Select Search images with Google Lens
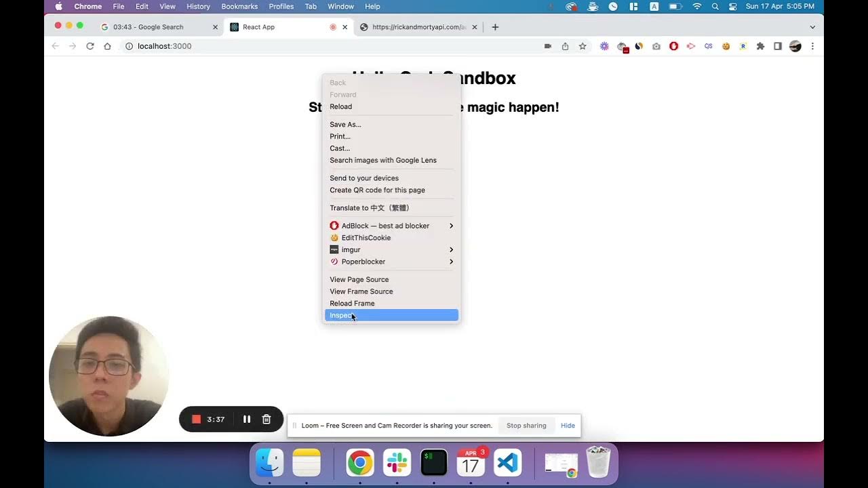The image size is (868, 488). (x=391, y=161)
